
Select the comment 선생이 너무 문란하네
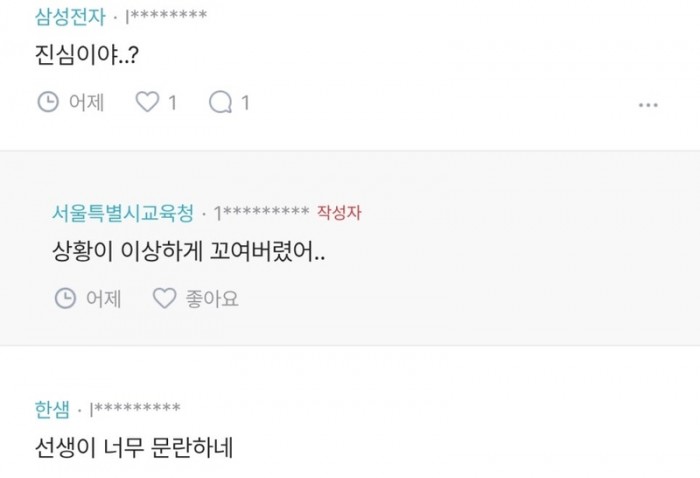click(134, 448)
